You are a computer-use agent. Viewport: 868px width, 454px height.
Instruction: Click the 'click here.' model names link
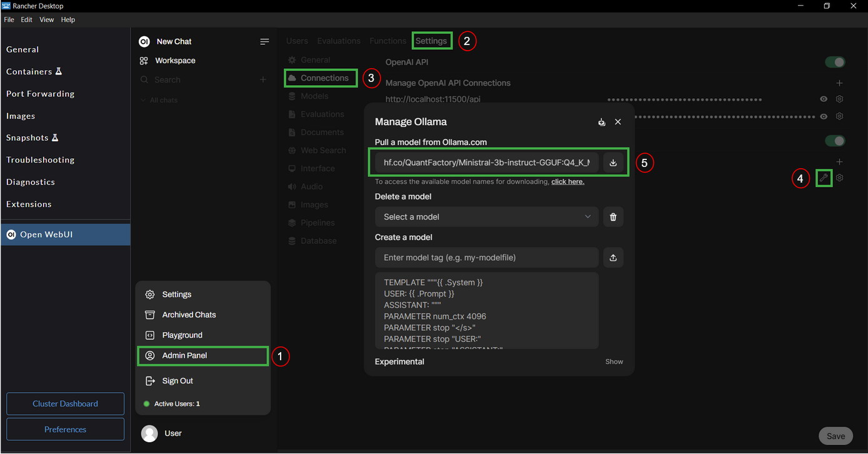[567, 181]
